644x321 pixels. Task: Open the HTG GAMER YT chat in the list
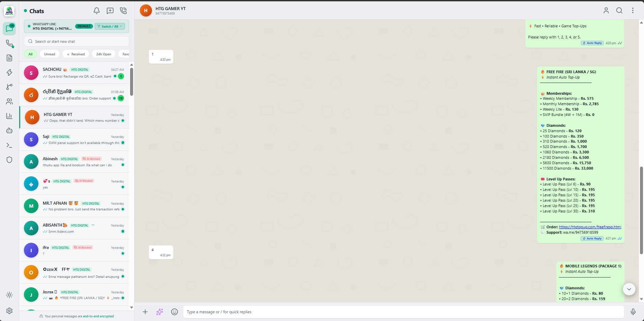(x=74, y=117)
